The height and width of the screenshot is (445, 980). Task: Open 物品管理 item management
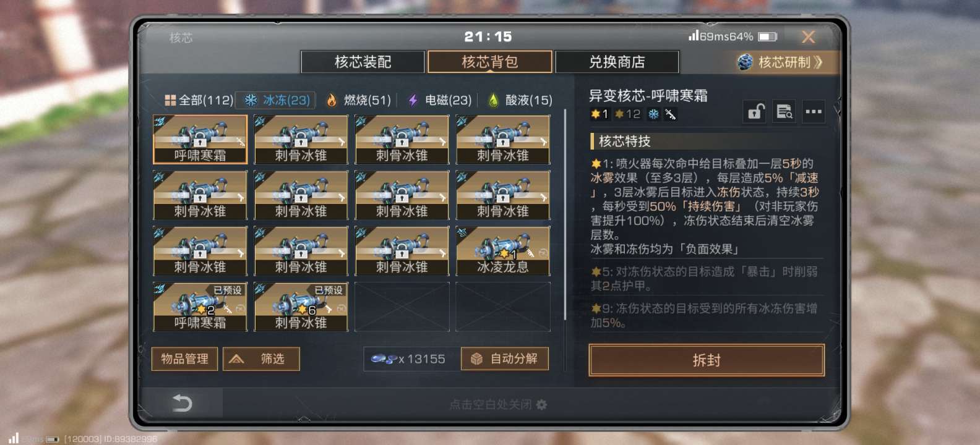(184, 359)
